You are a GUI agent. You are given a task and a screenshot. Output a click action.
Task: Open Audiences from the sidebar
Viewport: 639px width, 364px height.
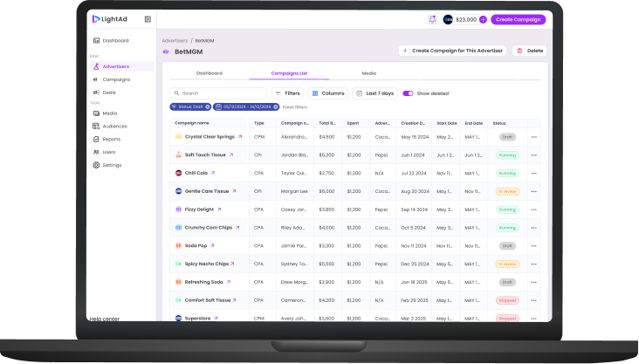[x=114, y=126]
